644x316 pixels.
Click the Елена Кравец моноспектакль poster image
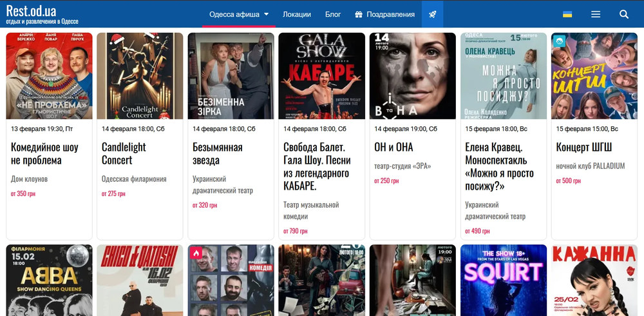pyautogui.click(x=504, y=76)
